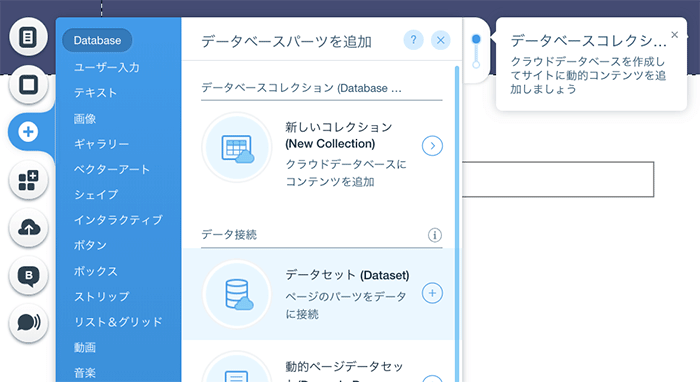Select the Database category

pyautogui.click(x=97, y=41)
